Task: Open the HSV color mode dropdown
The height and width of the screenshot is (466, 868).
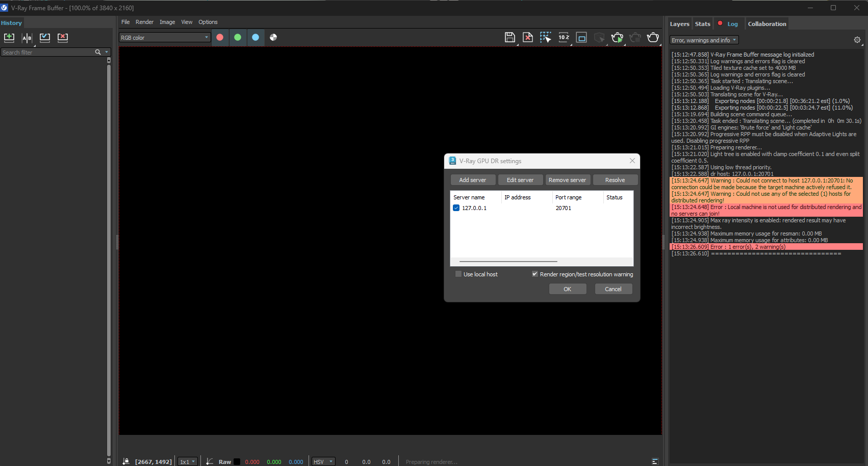Action: [323, 461]
